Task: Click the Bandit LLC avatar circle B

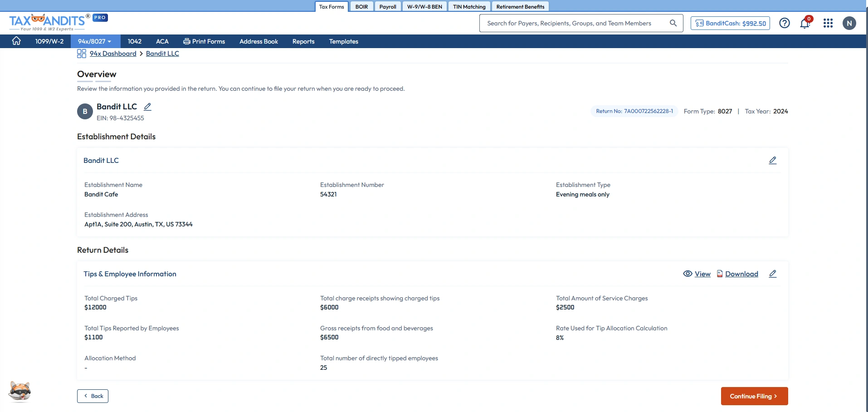Action: coord(85,111)
